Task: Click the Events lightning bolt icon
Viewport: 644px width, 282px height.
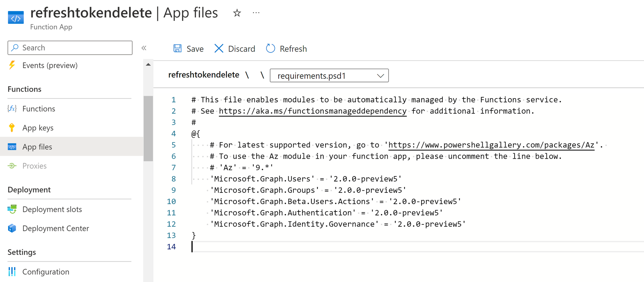Action: (12, 65)
